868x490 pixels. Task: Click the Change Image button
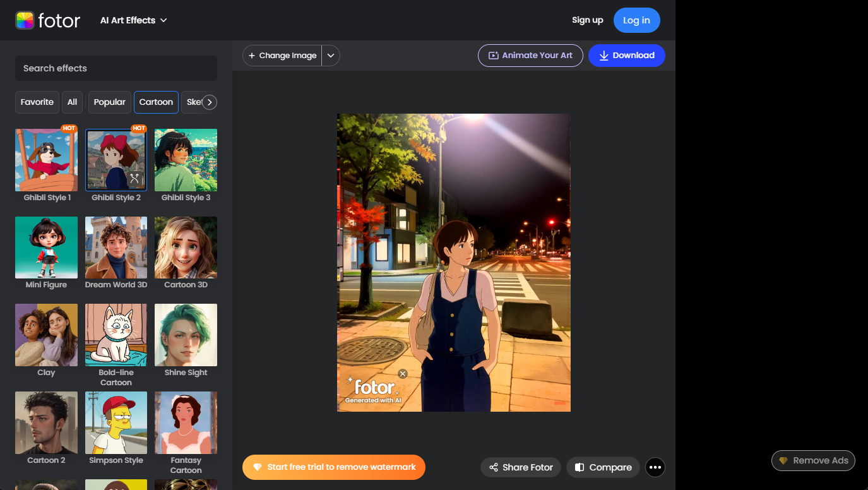coord(282,56)
